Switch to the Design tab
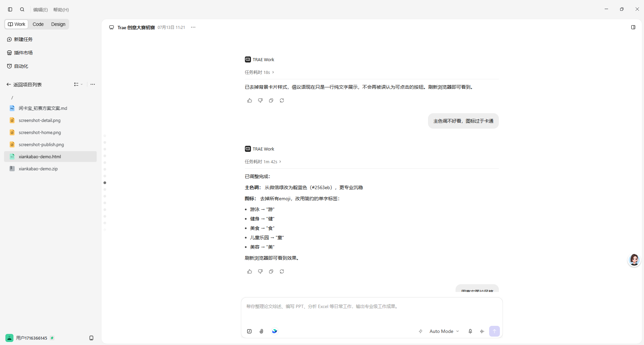 click(x=58, y=24)
